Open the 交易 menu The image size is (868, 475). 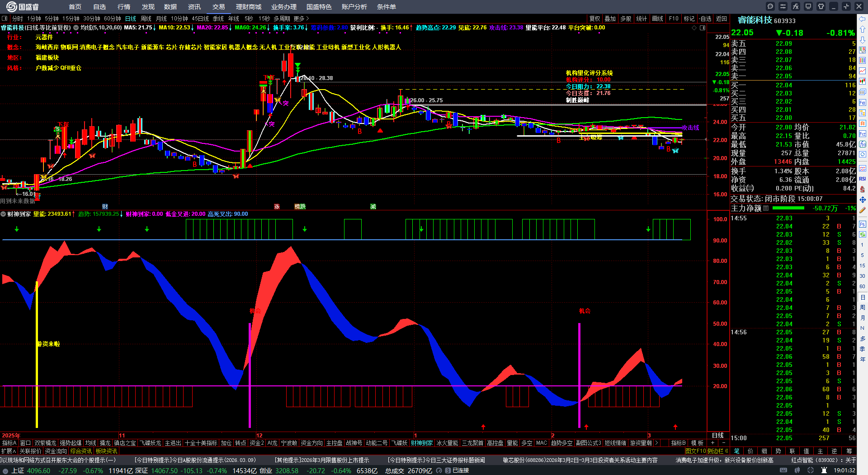[x=219, y=7]
